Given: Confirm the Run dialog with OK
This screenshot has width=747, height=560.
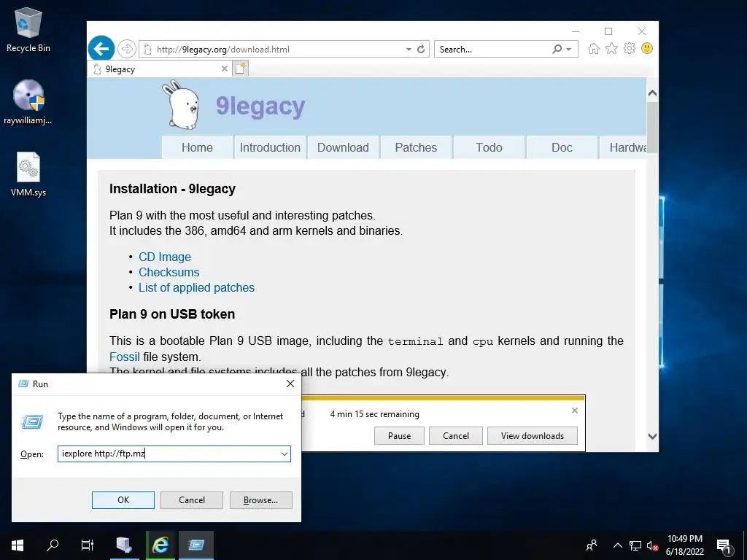Looking at the screenshot, I should 123,500.
